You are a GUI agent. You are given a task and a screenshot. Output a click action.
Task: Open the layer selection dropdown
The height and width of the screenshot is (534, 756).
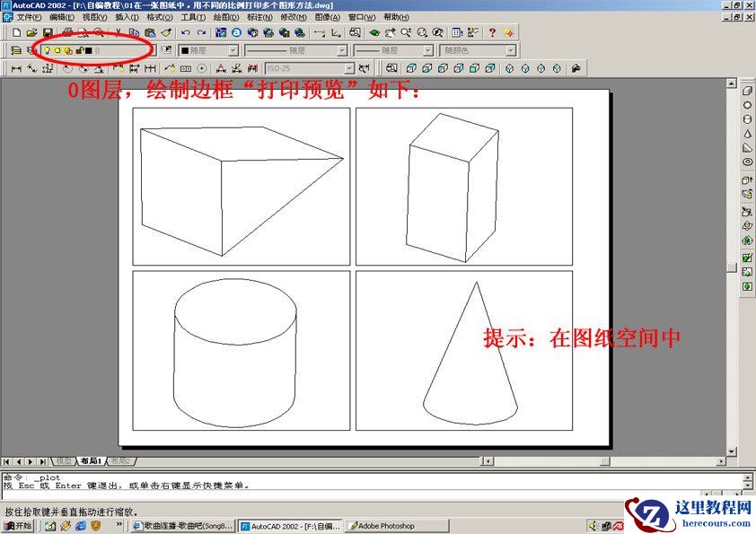(153, 50)
